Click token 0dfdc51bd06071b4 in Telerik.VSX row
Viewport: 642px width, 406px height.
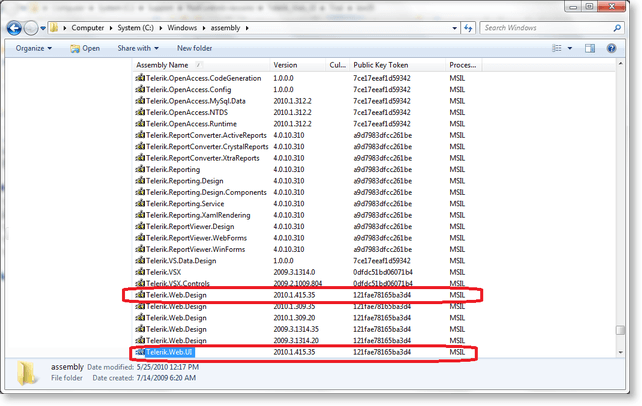point(383,272)
